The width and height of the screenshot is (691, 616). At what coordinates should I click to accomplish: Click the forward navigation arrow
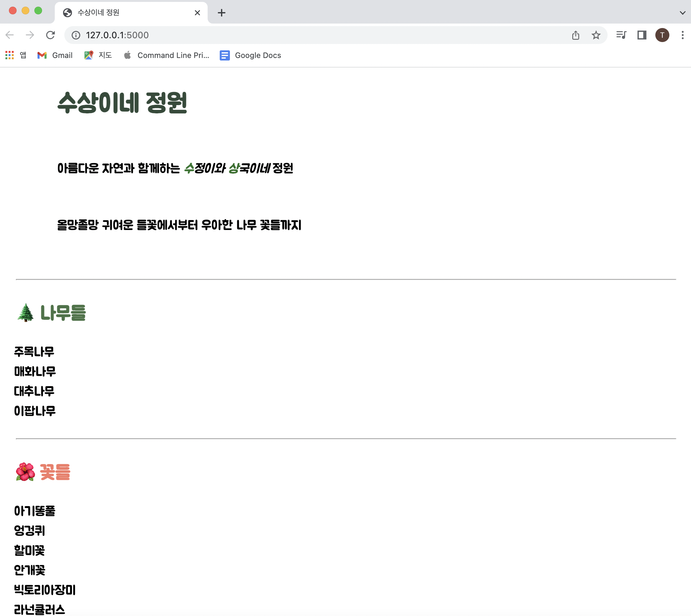tap(30, 35)
